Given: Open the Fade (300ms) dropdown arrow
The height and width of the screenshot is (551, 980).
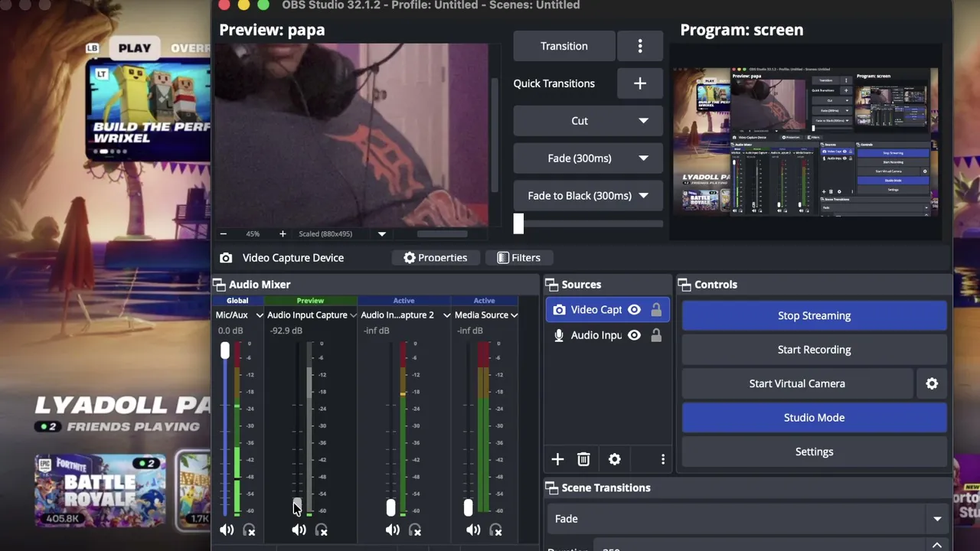Looking at the screenshot, I should pos(643,158).
